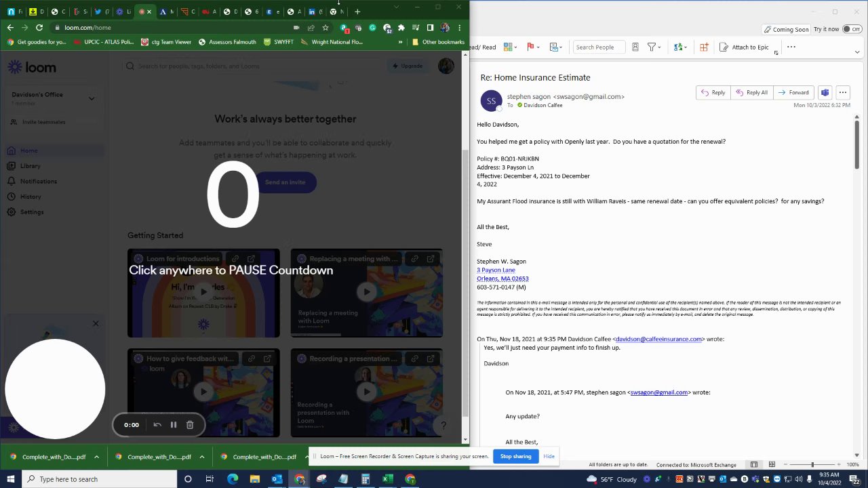Open Windows Start menu

12,479
